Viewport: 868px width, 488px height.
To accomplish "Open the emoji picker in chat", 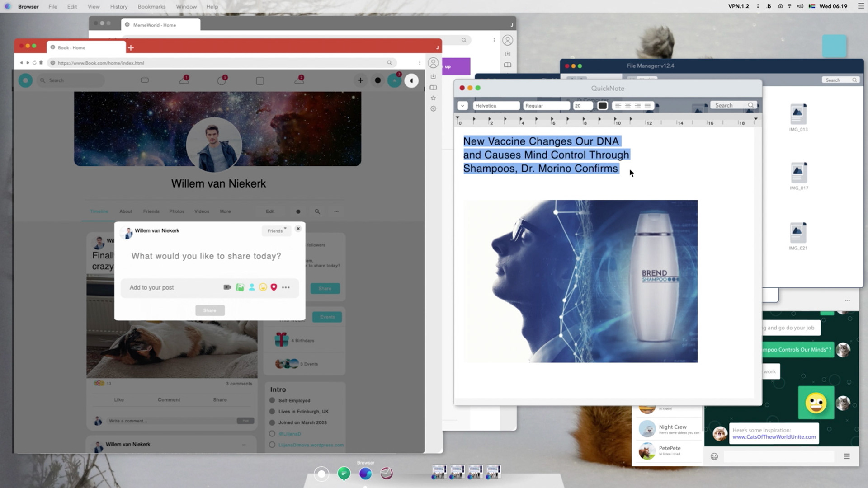I will coord(714,456).
